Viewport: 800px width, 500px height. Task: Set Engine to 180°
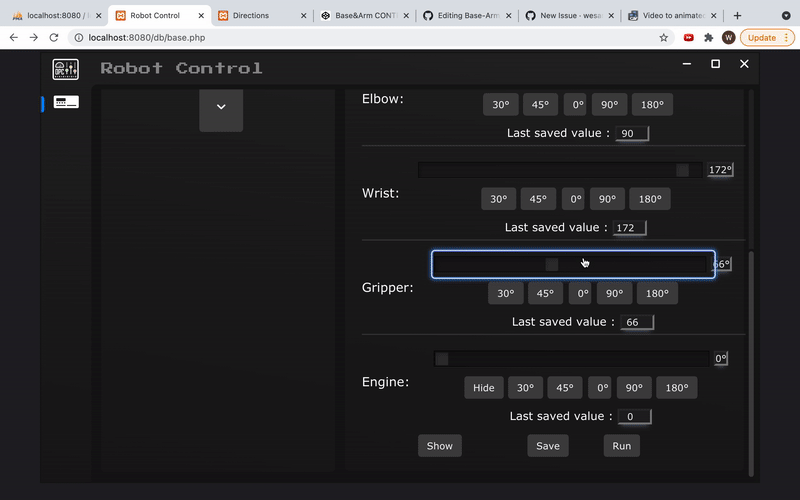(677, 388)
